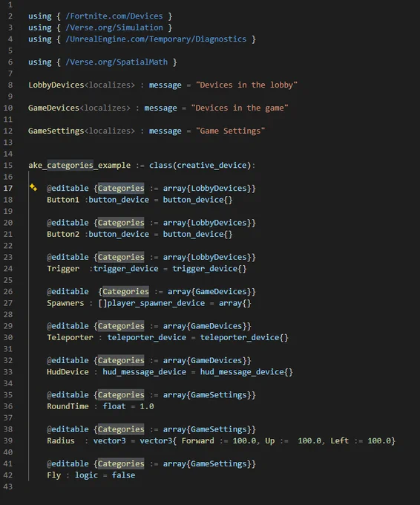This screenshot has height=505, width=420.
Task: Click the "/Verse.org/Simulation" path on line 3
Action: 114,27
